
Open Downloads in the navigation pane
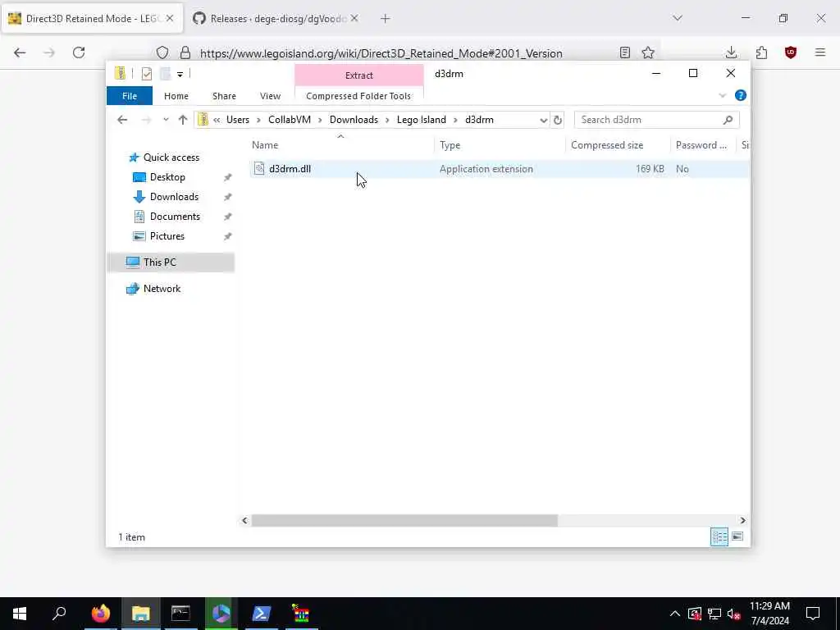click(x=174, y=197)
